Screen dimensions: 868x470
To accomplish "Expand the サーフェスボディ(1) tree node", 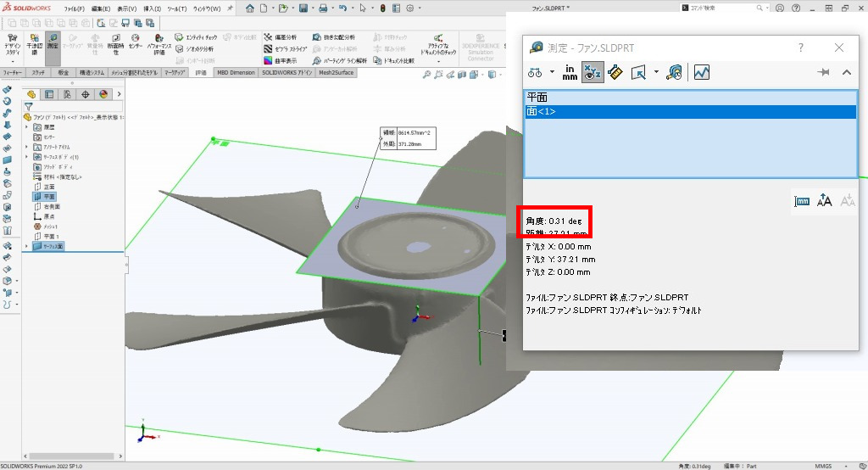I will pyautogui.click(x=26, y=158).
